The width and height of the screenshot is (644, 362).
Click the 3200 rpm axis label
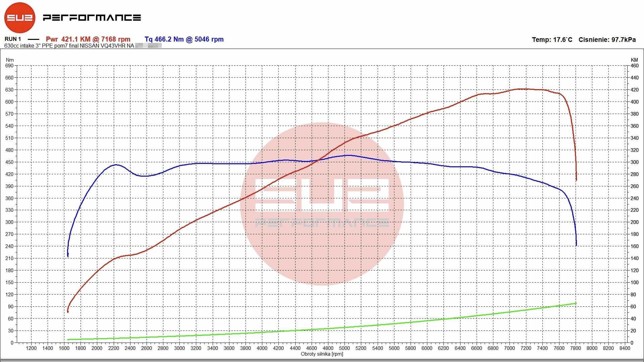[x=196, y=348]
